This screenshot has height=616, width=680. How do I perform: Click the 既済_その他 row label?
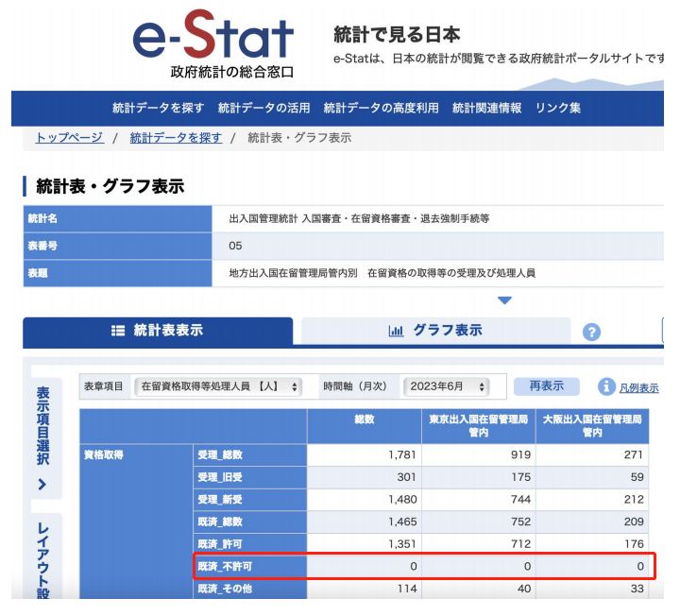coord(249,589)
